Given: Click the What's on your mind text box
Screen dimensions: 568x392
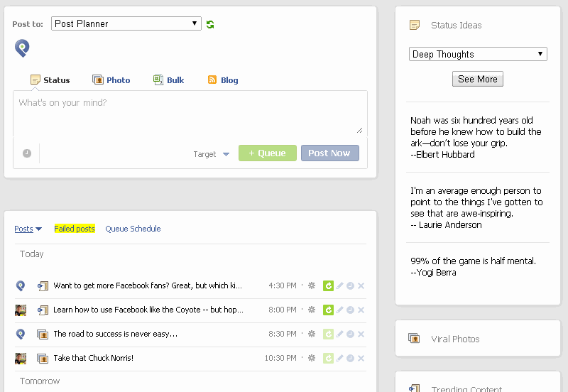Looking at the screenshot, I should click(x=188, y=112).
